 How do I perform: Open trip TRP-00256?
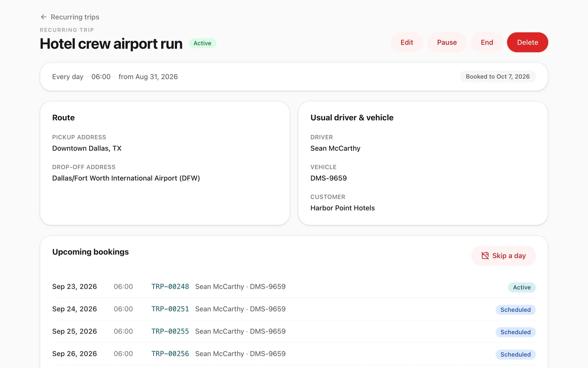pyautogui.click(x=170, y=354)
